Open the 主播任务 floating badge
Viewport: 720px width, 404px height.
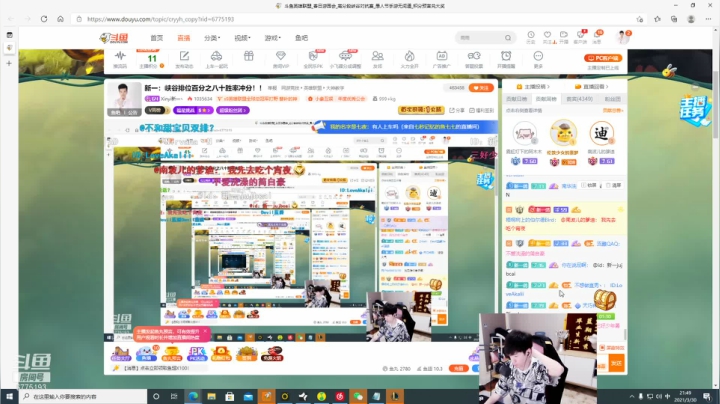[694, 110]
